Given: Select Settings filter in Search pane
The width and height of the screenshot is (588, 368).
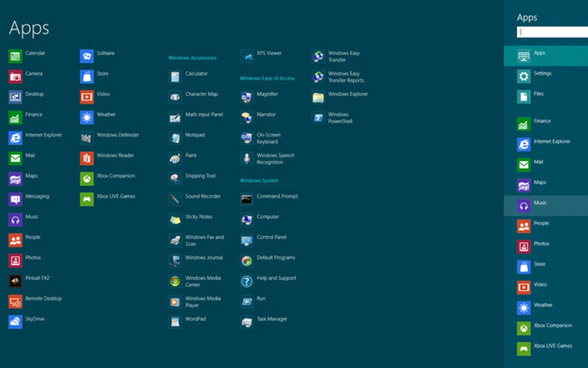Looking at the screenshot, I should 546,76.
